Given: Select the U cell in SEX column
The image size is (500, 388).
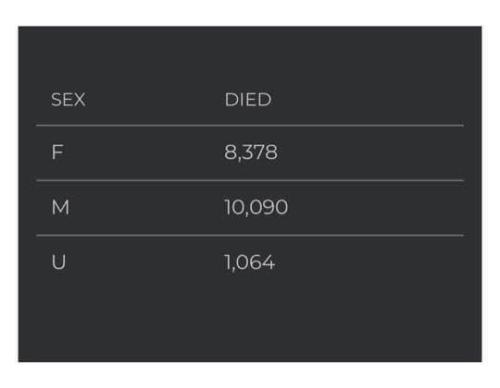Looking at the screenshot, I should pos(59,262).
